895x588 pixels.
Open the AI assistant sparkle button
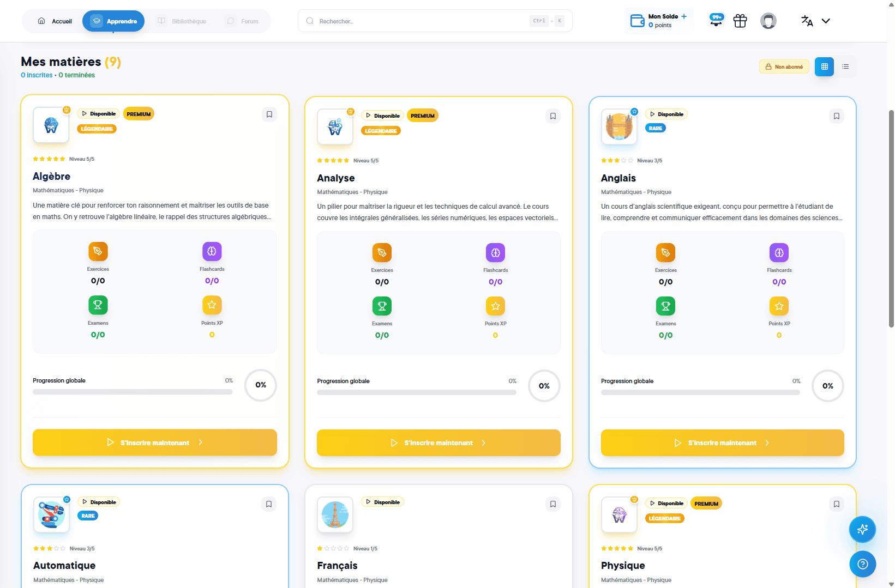pos(862,529)
